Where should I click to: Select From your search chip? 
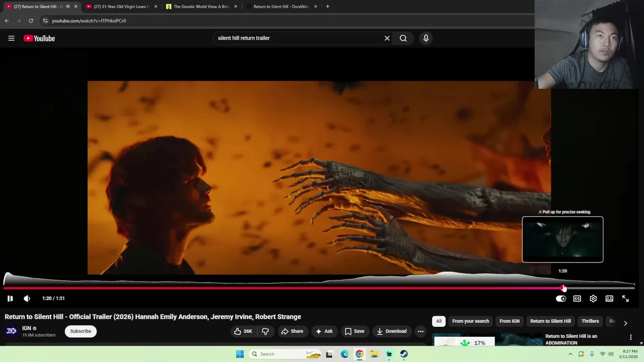pyautogui.click(x=470, y=321)
